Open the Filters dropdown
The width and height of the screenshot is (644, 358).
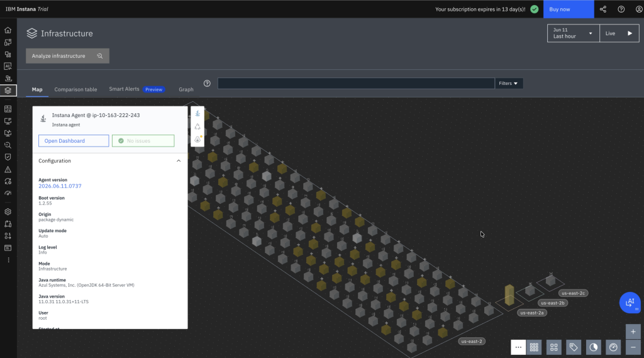508,84
